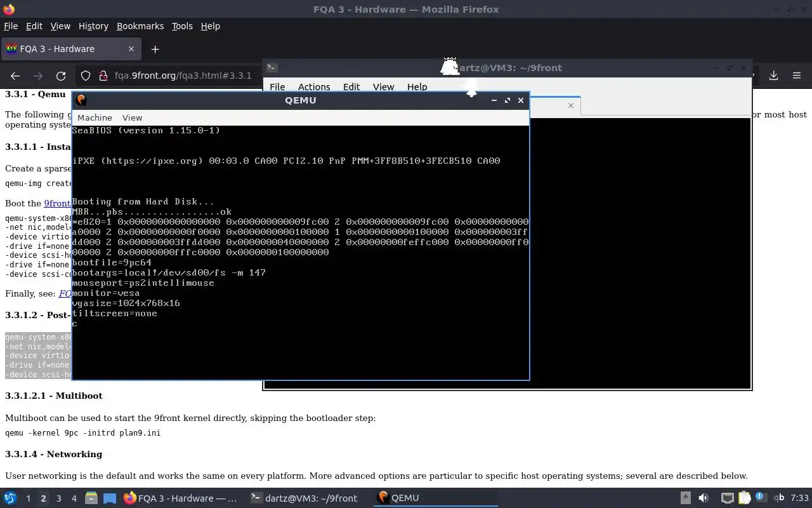Screen dimensions: 812x508
Task: Click the 'bootfile=9pc64' line in QEMU
Action: [112, 262]
